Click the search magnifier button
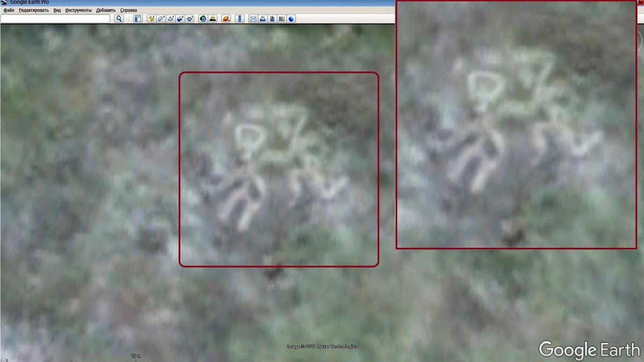Image resolution: width=644 pixels, height=362 pixels. pyautogui.click(x=119, y=19)
